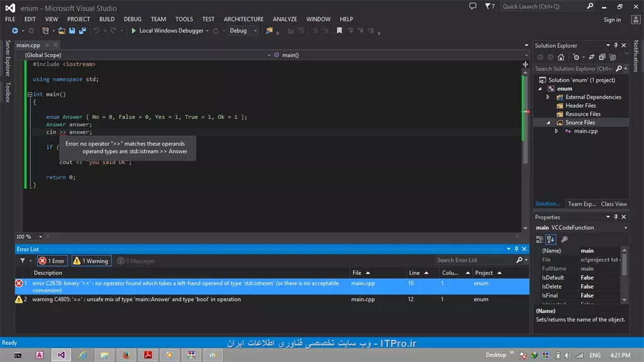Click the Save All icon
This screenshot has width=644, height=362.
[x=82, y=31]
